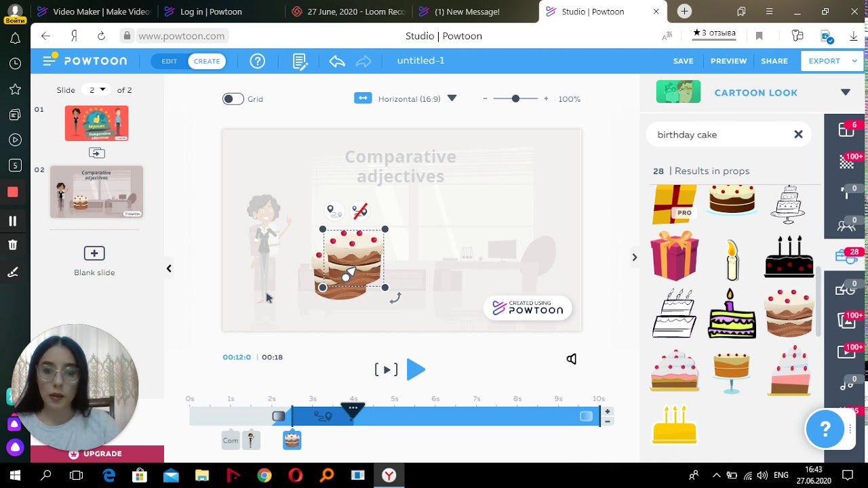Open the EXPORT dropdown arrow
Image resolution: width=868 pixels, height=488 pixels.
coord(854,61)
